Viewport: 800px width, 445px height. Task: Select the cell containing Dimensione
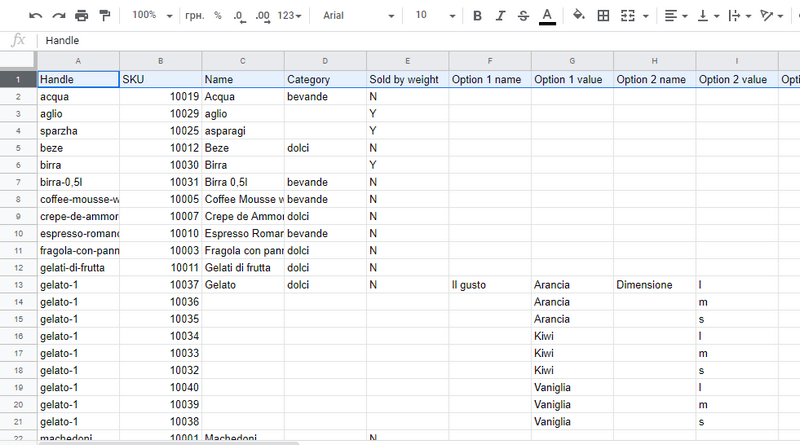[x=655, y=285]
